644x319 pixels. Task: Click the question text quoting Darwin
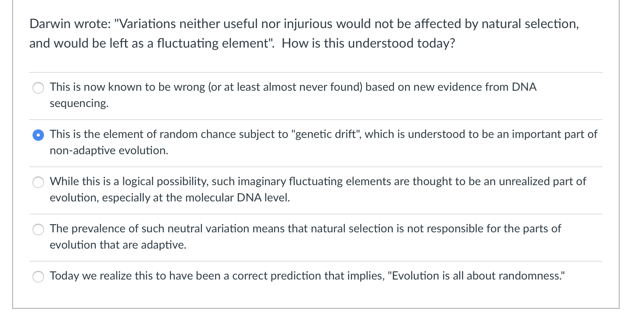[x=285, y=24]
